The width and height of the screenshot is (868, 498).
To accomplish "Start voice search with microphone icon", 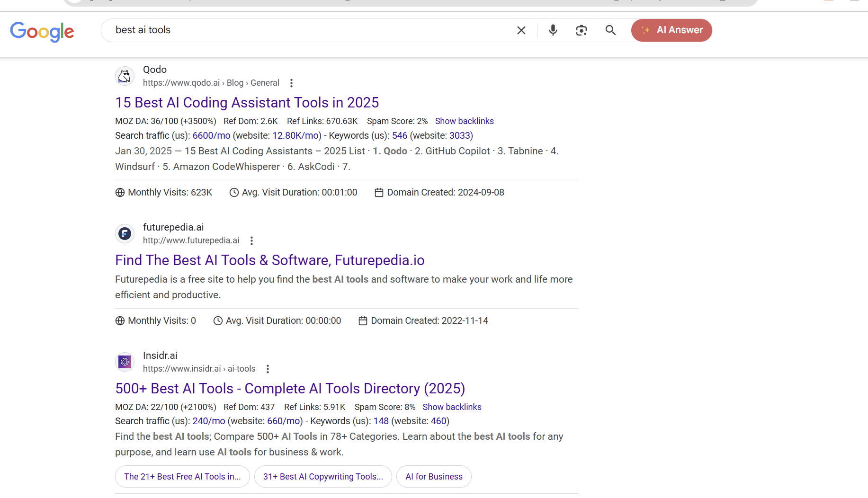I will pyautogui.click(x=553, y=30).
